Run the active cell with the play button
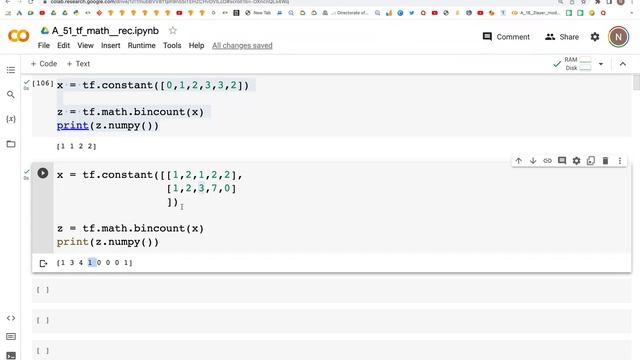This screenshot has width=640, height=360. [x=42, y=173]
